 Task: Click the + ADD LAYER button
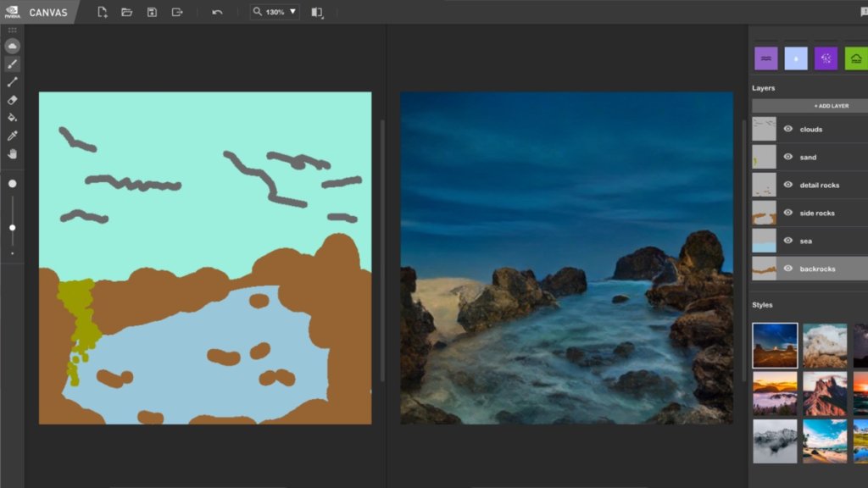810,106
